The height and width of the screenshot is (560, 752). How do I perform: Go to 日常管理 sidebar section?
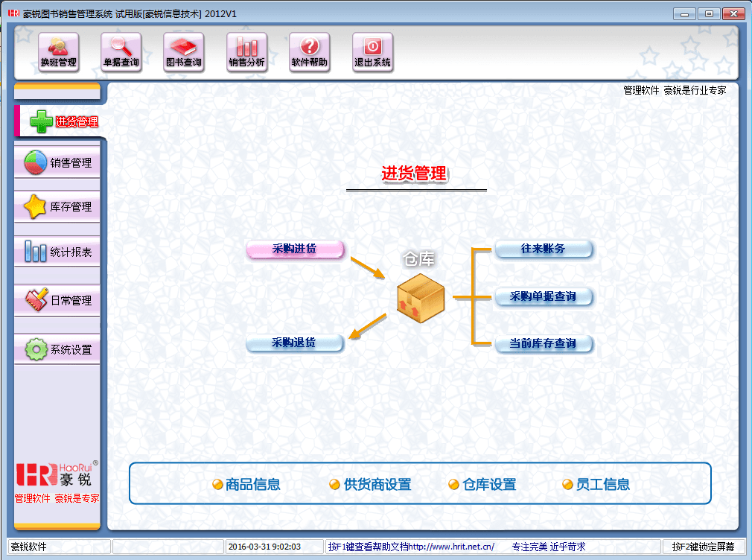pos(57,300)
